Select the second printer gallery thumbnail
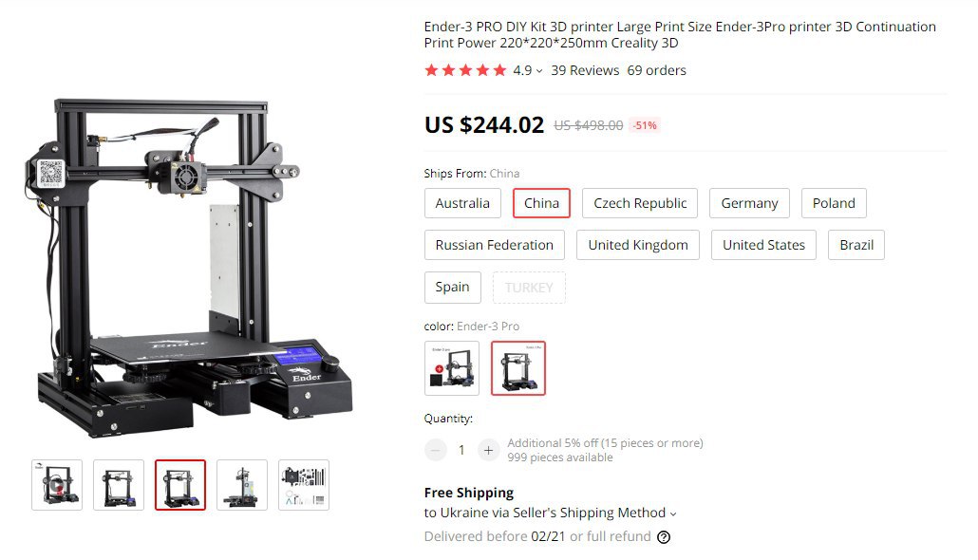Image resolution: width=978 pixels, height=560 pixels. coord(119,485)
